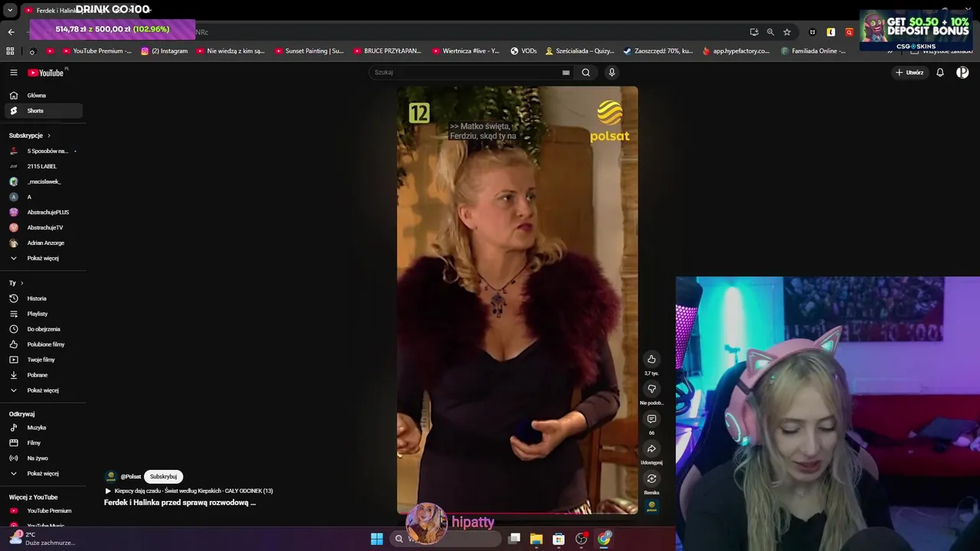Dislike the Short with thumbs down

click(652, 390)
